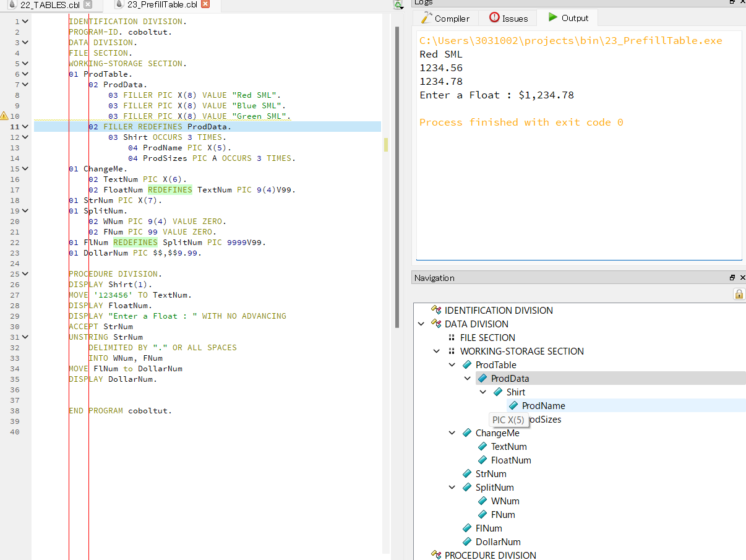This screenshot has width=746, height=560.
Task: Click the StrNum field icon in tree
Action: 467,473
